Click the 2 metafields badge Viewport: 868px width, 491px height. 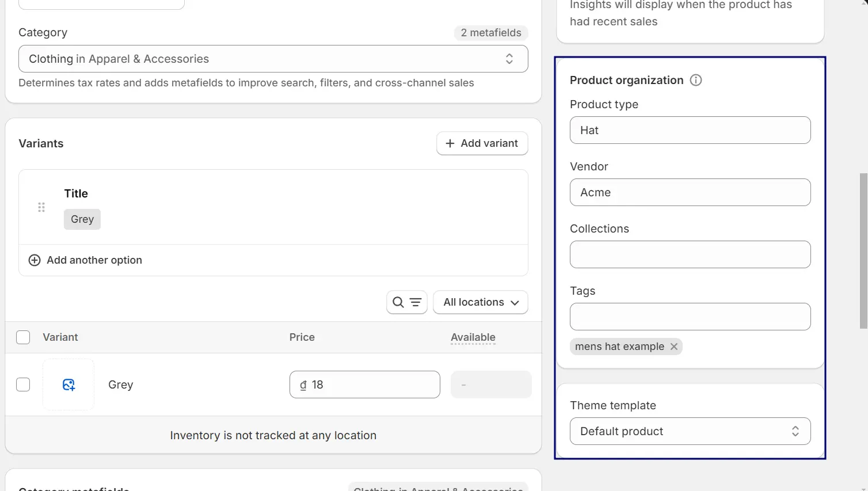[x=491, y=33]
